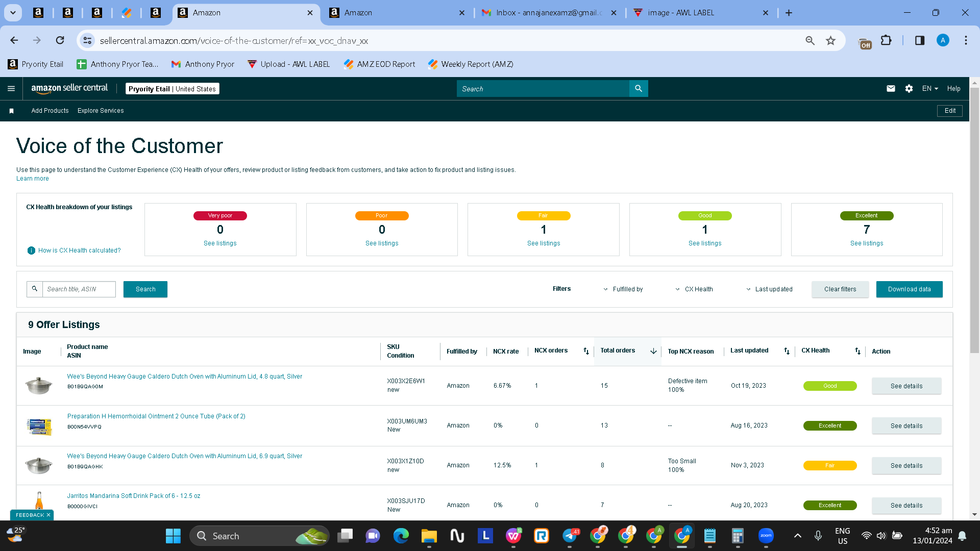Expand the CX Health filter dropdown

coord(694,289)
